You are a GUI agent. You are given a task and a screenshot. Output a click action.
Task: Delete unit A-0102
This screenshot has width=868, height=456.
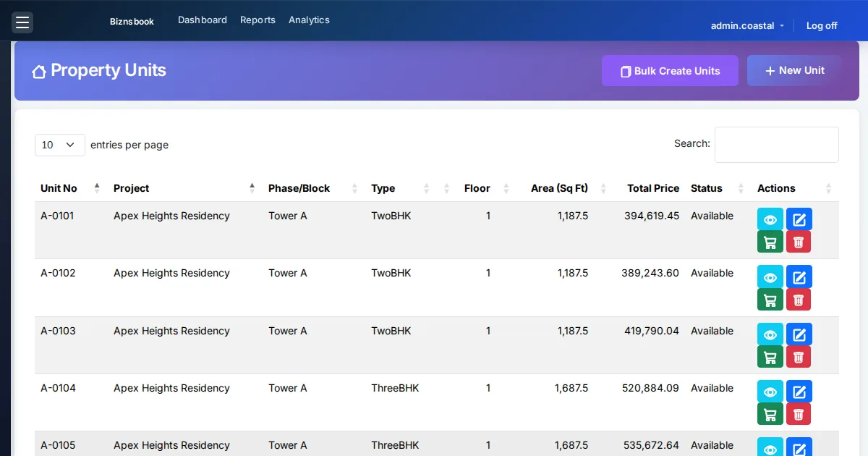point(799,299)
